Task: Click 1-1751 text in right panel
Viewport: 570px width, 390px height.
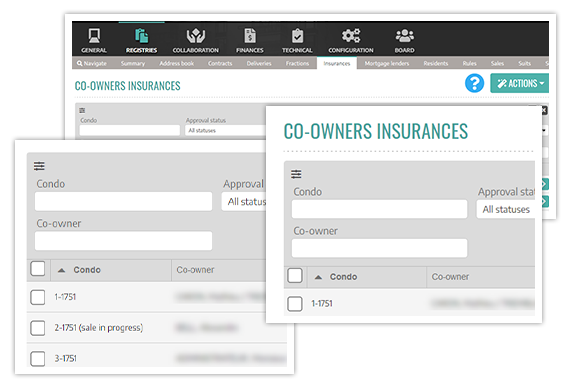Action: (322, 303)
